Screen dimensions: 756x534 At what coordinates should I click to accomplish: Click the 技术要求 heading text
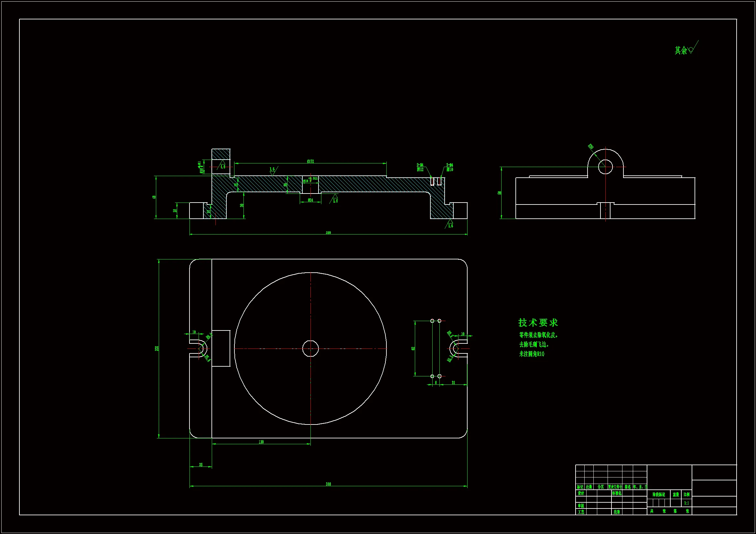pyautogui.click(x=538, y=322)
